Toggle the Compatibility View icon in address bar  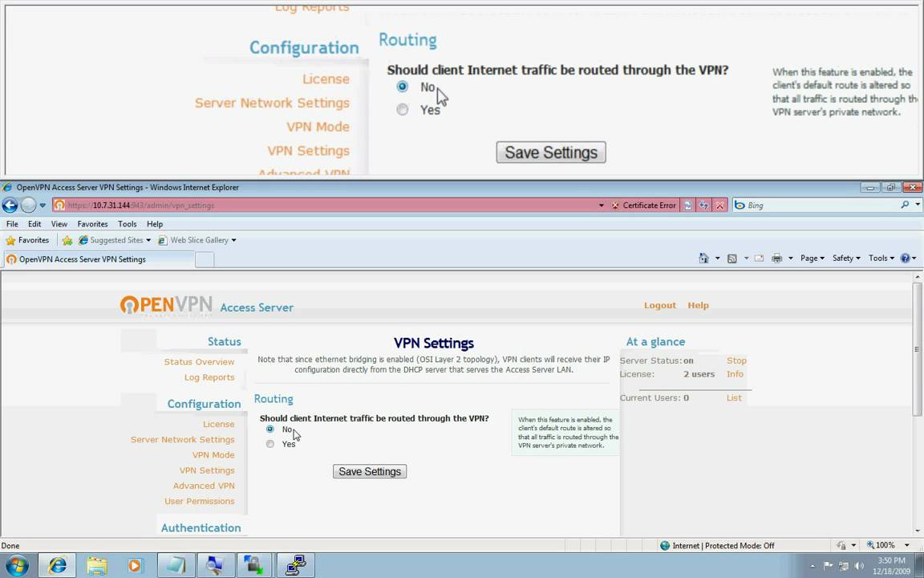(x=687, y=206)
